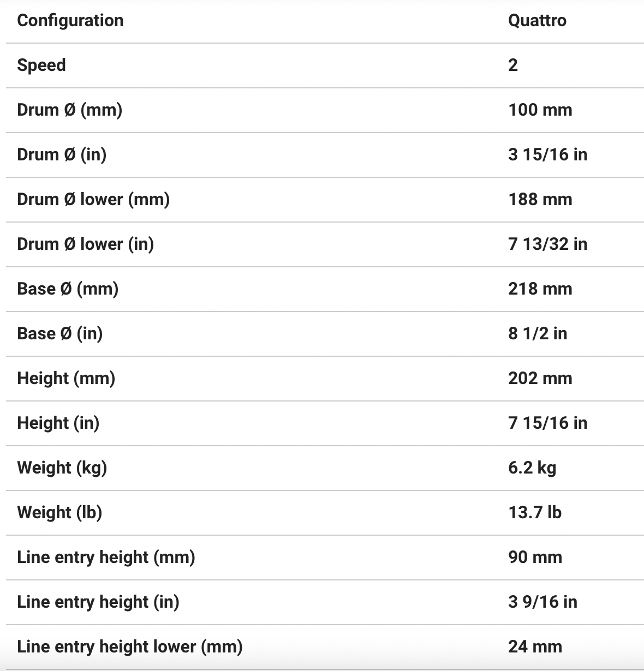Select the 13.7 lb weight value
This screenshot has width=644, height=671.
[x=534, y=513]
